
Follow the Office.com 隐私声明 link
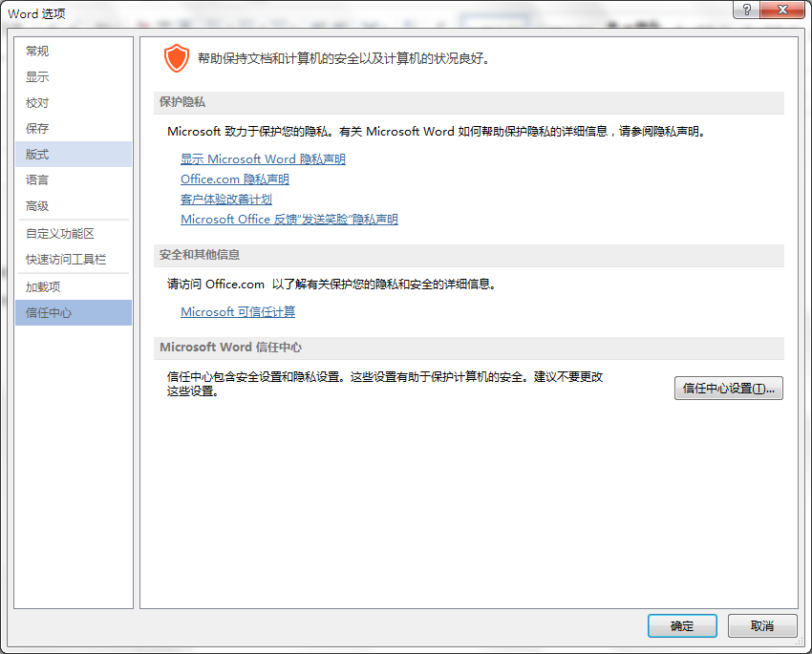tap(235, 179)
